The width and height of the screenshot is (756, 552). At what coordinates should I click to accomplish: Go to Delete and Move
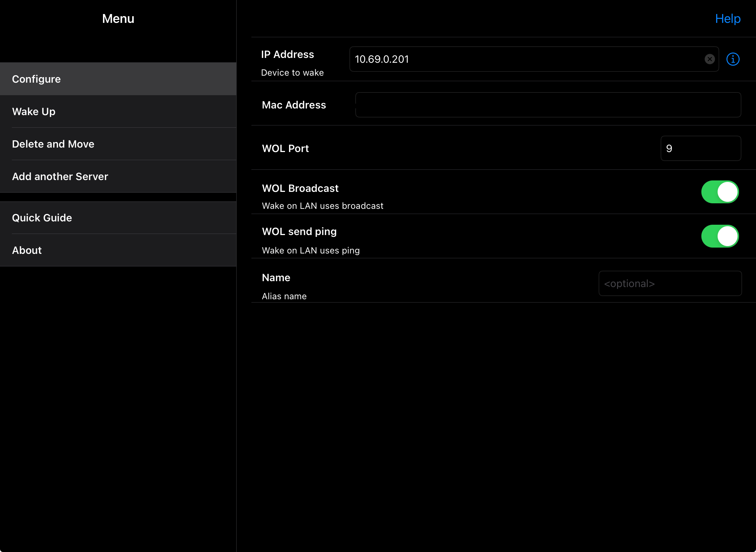[x=118, y=144]
